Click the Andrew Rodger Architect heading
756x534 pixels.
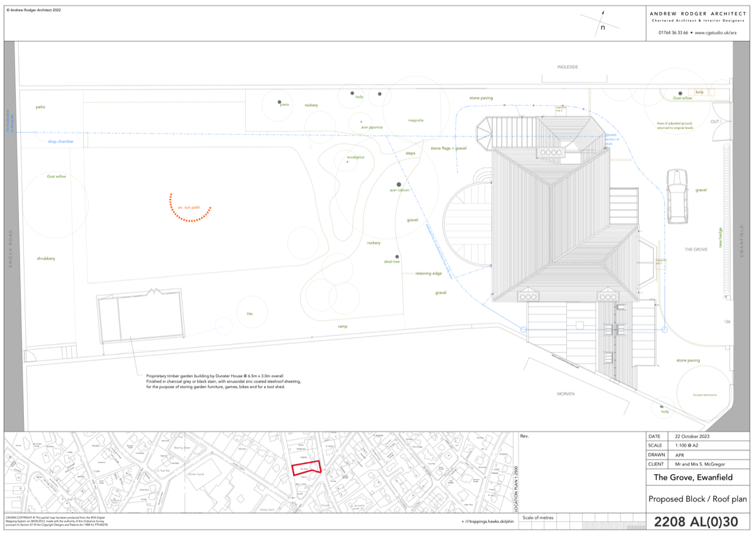698,13
